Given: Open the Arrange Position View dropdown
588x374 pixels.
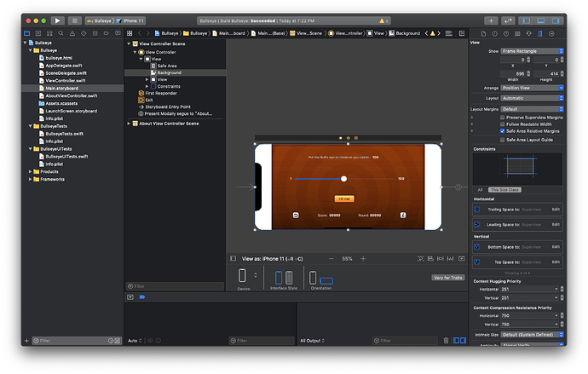Looking at the screenshot, I should (x=532, y=87).
